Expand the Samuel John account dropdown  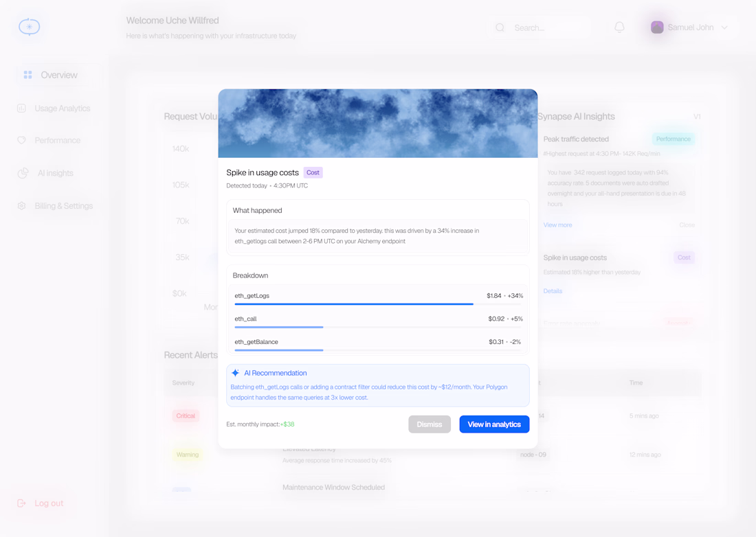pos(724,27)
